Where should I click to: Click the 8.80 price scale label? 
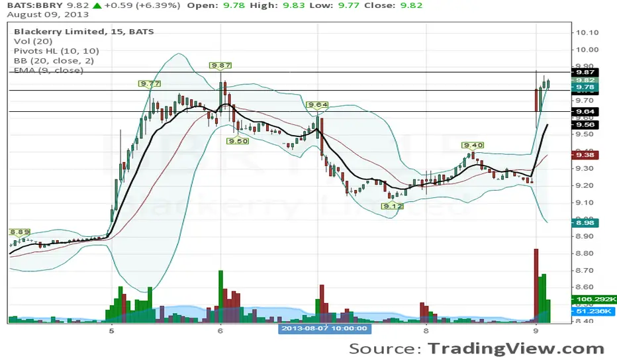[585, 253]
